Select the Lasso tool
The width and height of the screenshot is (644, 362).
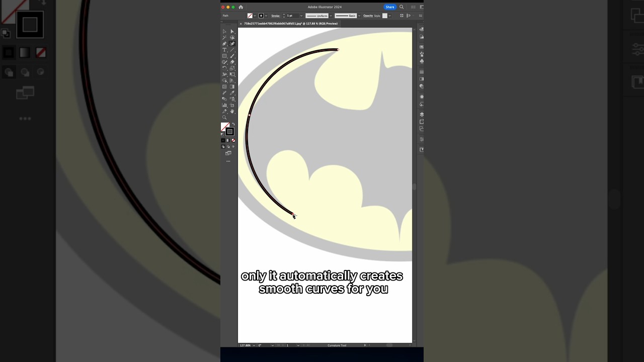(x=232, y=37)
